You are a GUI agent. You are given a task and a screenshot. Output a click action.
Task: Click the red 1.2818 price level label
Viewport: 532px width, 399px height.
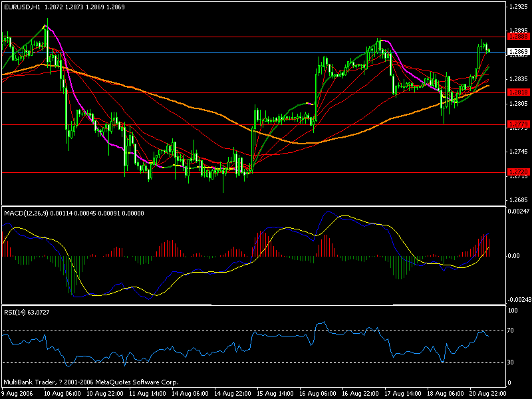point(518,92)
